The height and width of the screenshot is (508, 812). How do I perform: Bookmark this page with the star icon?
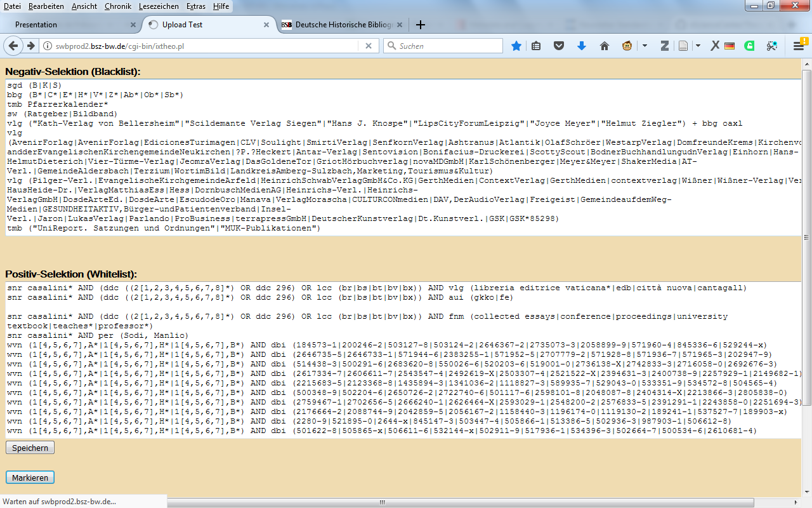(x=516, y=46)
